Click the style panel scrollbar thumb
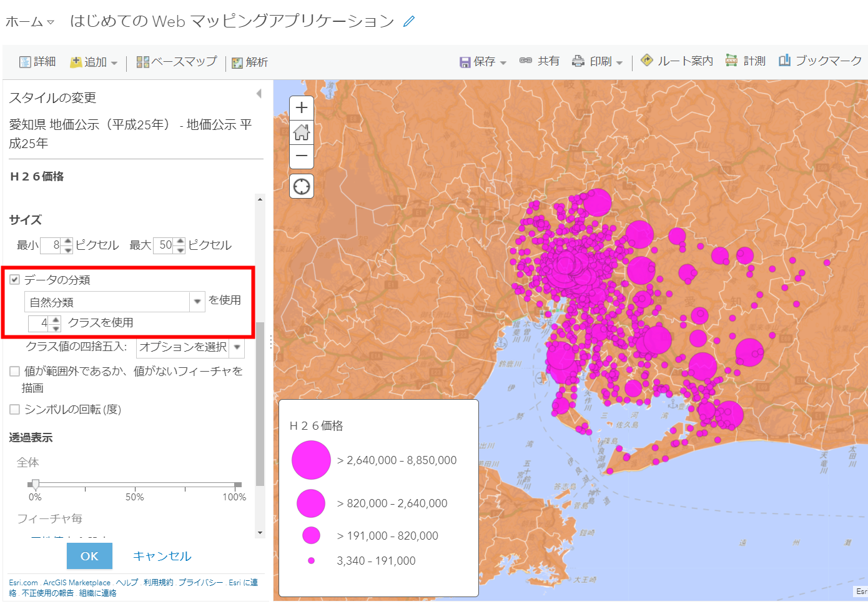The height and width of the screenshot is (604, 868). (260, 404)
